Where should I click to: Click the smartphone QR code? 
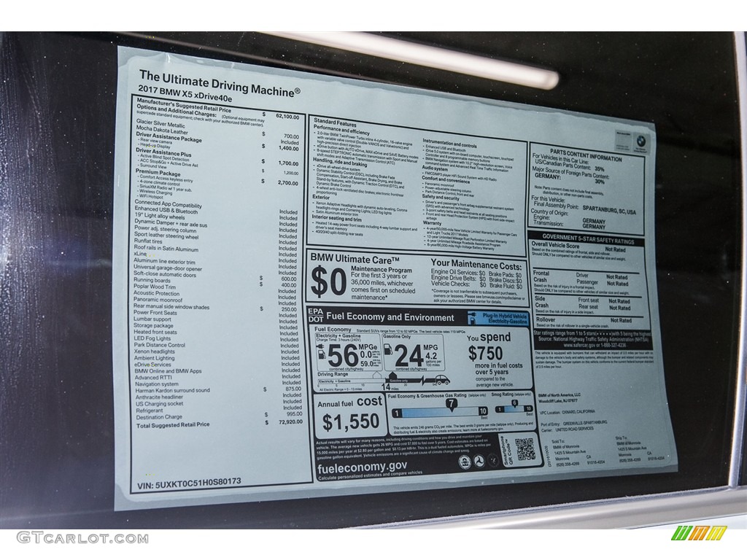tap(525, 448)
